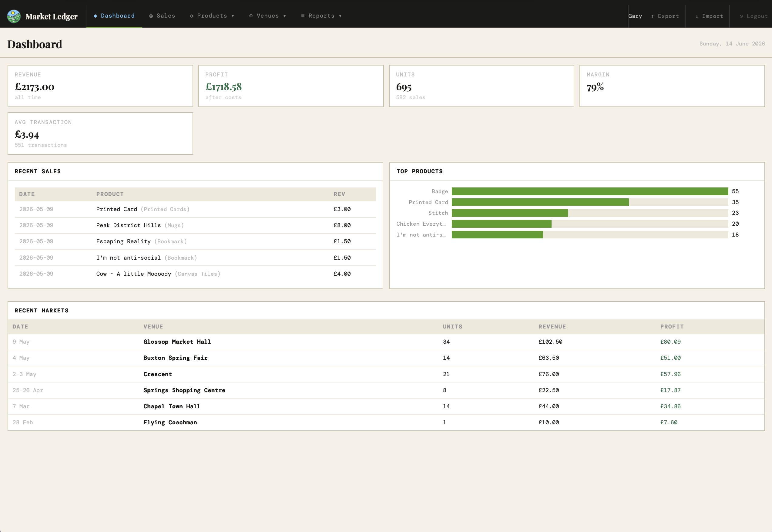Click the 551 transactions caption
Image resolution: width=772 pixels, height=532 pixels.
click(x=41, y=145)
